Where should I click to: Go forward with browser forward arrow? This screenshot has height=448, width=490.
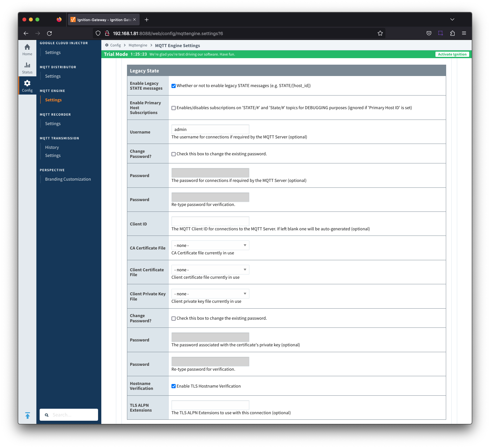pos(38,33)
